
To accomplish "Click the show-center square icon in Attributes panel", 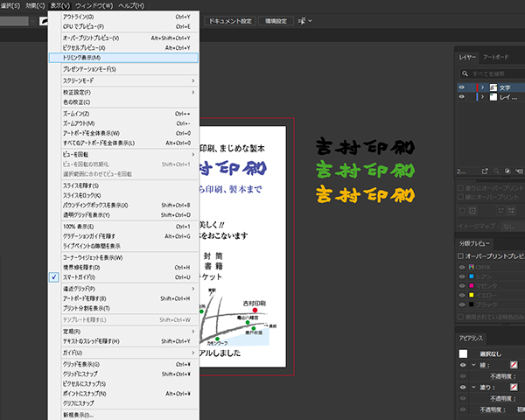I will point(472,211).
